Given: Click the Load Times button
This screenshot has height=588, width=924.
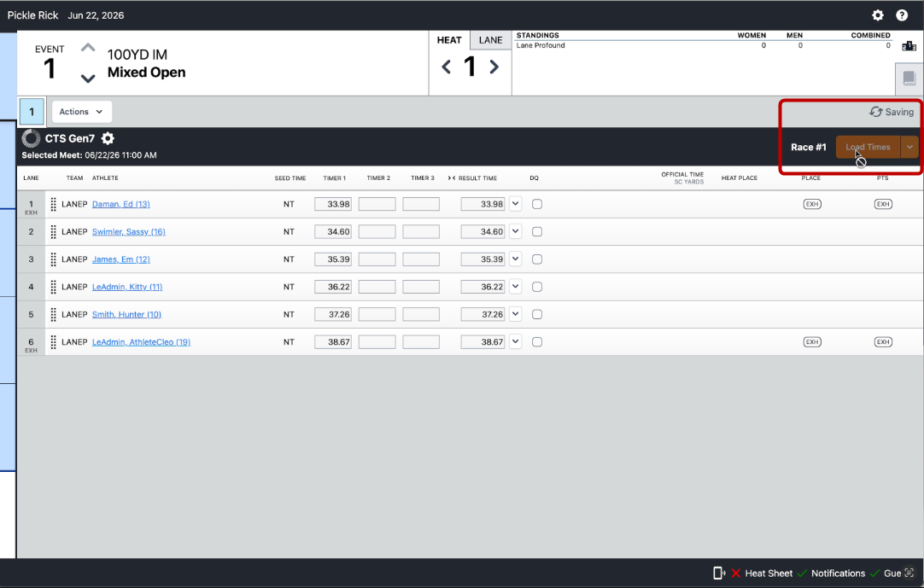Looking at the screenshot, I should pyautogui.click(x=868, y=148).
